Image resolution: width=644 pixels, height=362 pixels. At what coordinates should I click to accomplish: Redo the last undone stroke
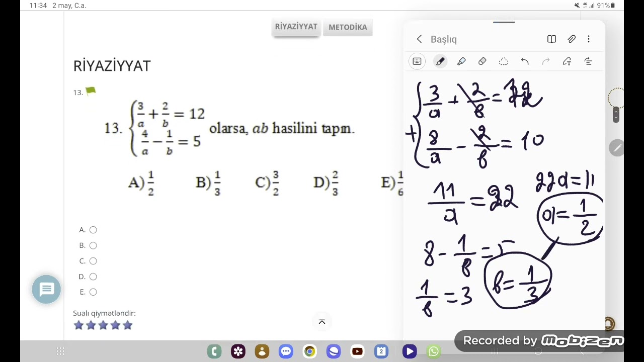click(546, 61)
